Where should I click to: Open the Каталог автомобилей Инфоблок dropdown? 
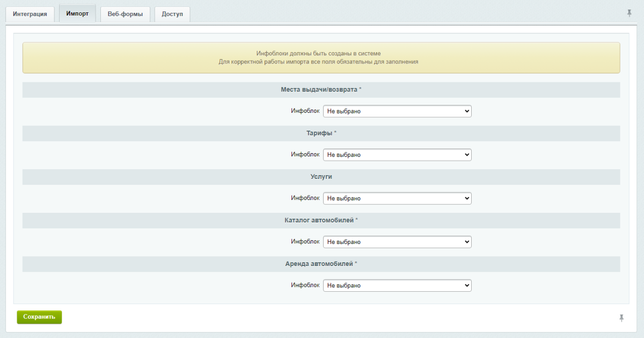(397, 241)
